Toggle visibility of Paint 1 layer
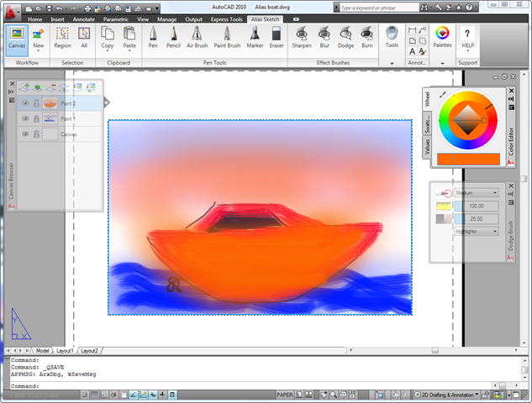This screenshot has width=532, height=403. pyautogui.click(x=25, y=119)
